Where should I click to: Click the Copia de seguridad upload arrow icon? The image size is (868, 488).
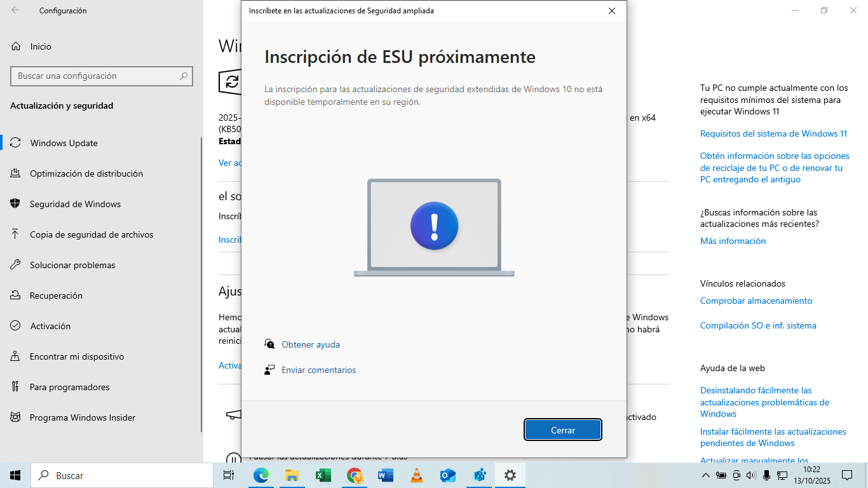tap(16, 234)
